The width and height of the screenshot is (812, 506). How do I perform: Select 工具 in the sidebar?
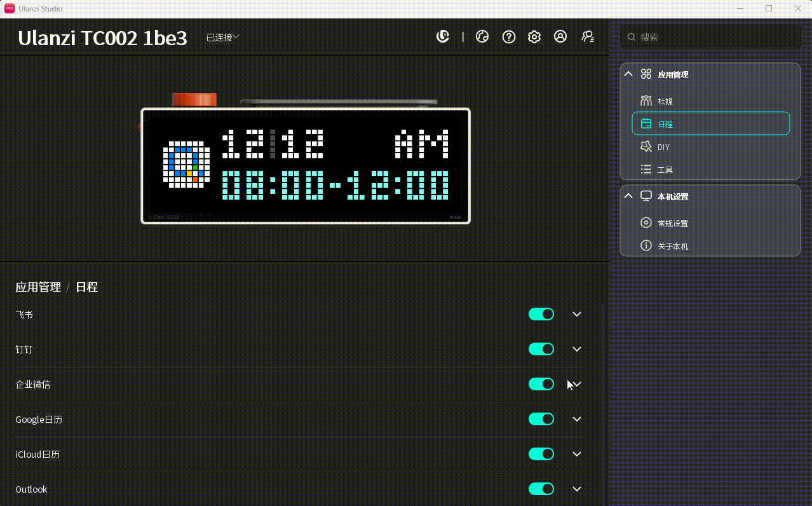point(710,170)
